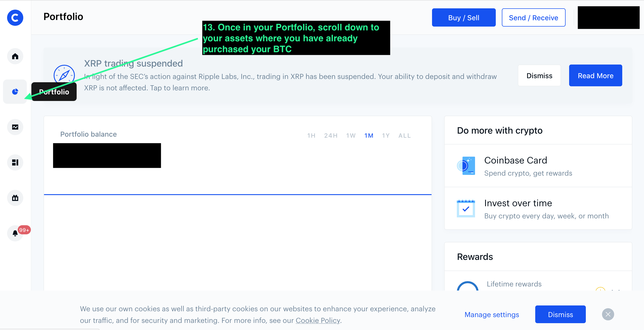Dismiss the cookie banner
This screenshot has height=330, width=644.
(560, 314)
